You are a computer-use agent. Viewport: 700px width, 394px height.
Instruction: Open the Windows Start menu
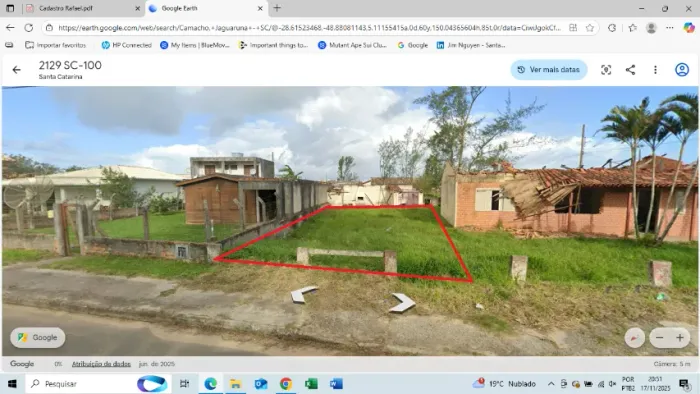coord(12,384)
